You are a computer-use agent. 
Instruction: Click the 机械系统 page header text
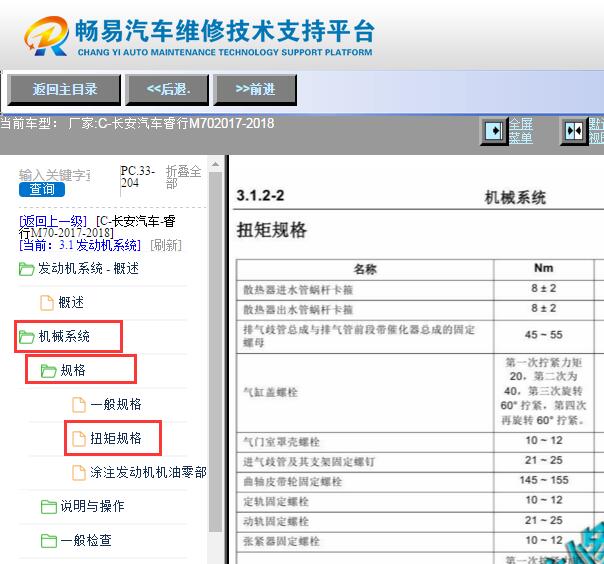[515, 198]
